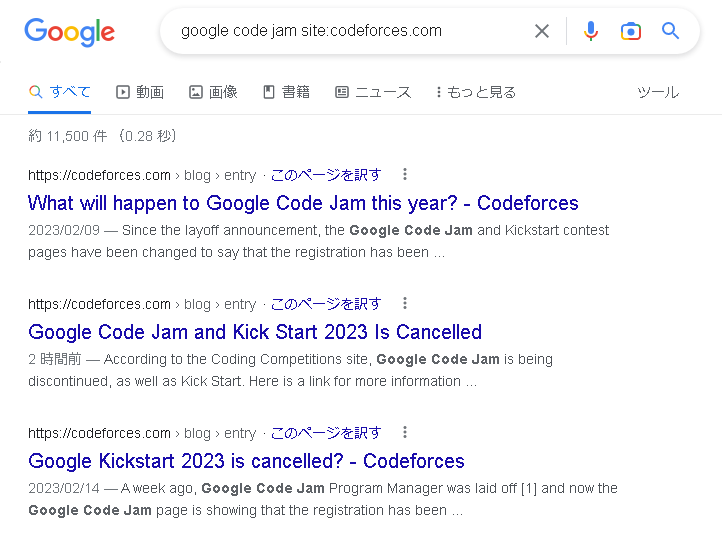Switch to the 書籍 books tab
This screenshot has width=722, height=552.
pyautogui.click(x=286, y=92)
